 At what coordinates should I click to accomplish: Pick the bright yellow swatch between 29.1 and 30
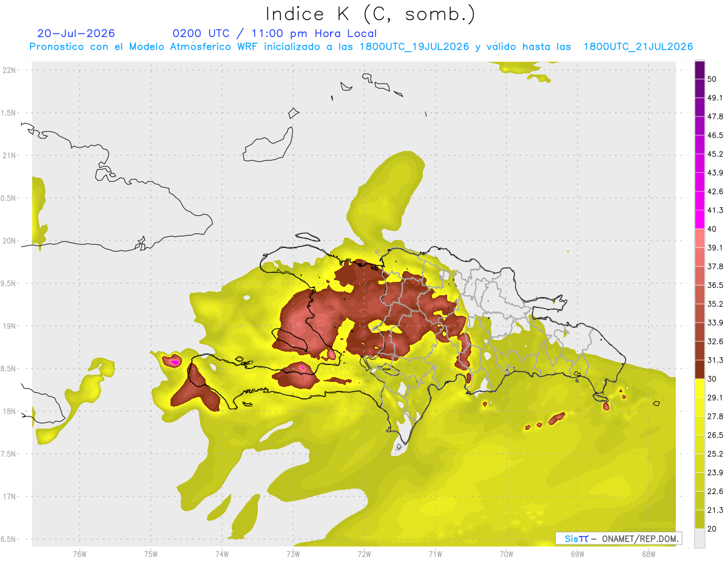tap(699, 388)
